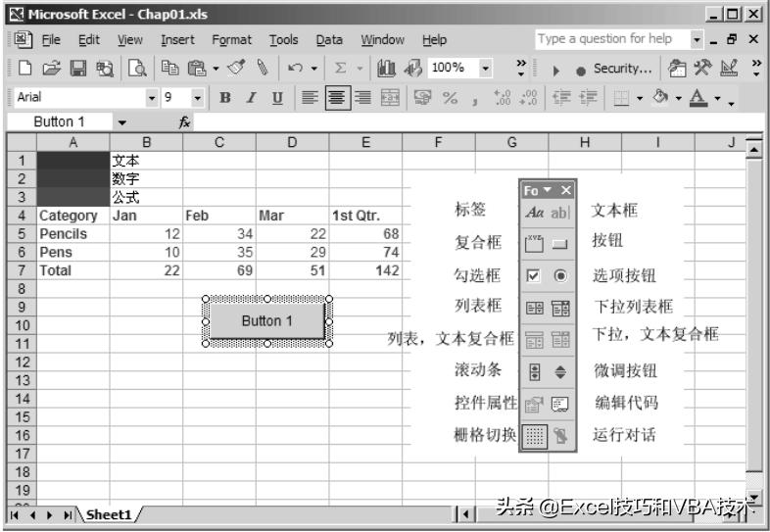Screen dimensions: 770x532
Task: Toggle Italic formatting
Action: pyautogui.click(x=252, y=98)
